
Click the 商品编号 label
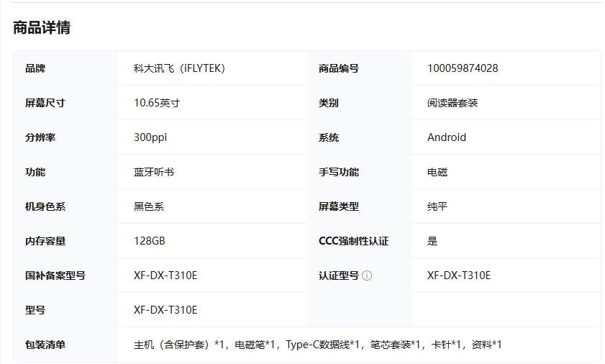pos(338,69)
